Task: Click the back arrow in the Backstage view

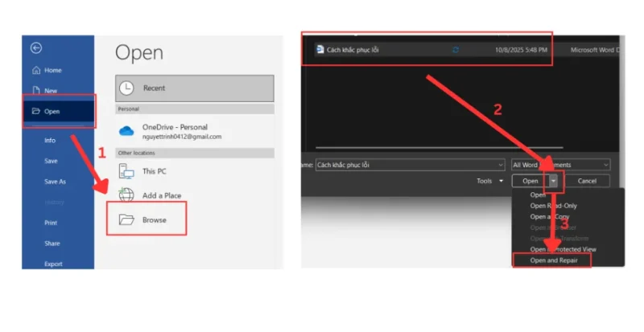Action: point(35,47)
